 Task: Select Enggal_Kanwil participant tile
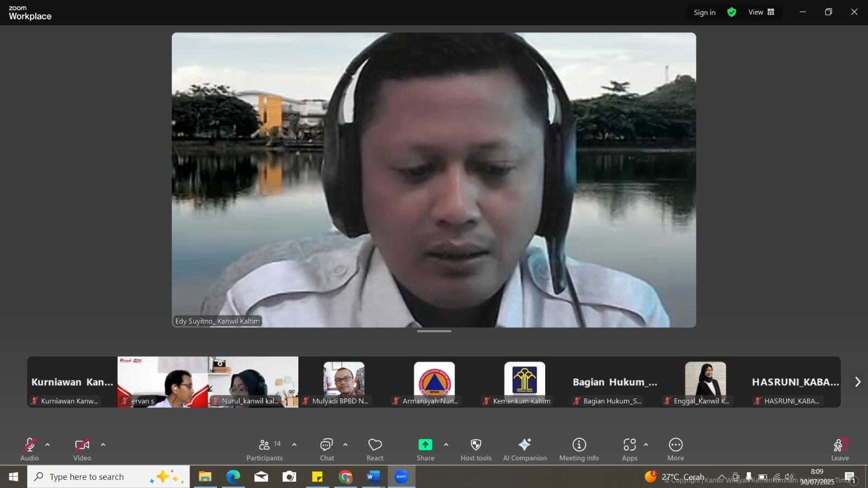705,382
